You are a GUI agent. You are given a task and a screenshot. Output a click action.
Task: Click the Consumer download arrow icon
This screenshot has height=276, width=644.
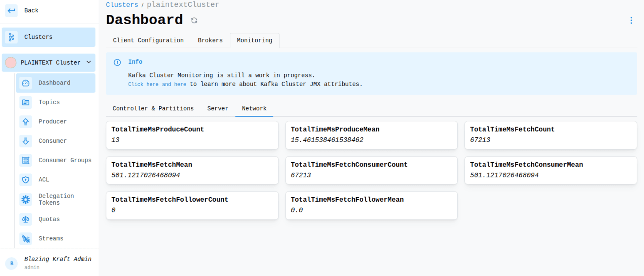coord(26,141)
